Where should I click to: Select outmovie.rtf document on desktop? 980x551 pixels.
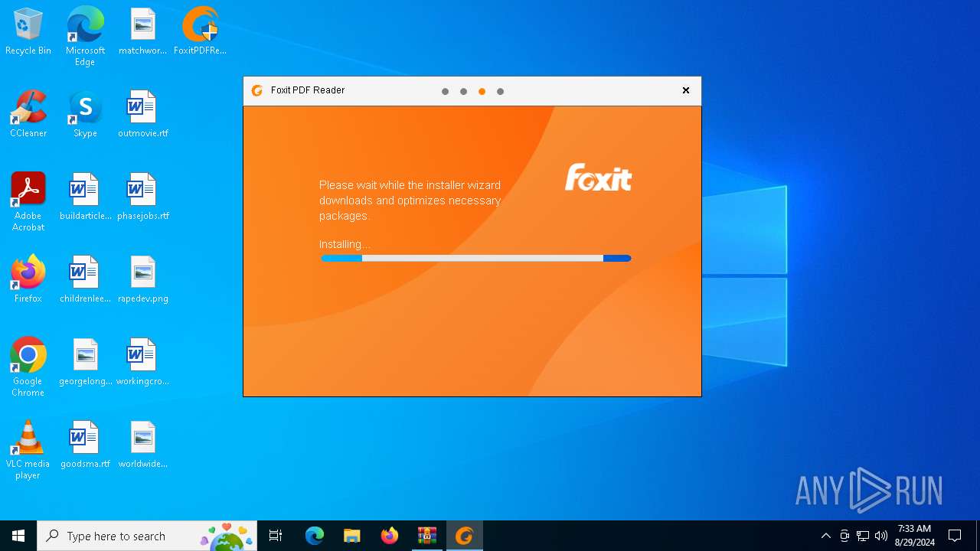[142, 115]
